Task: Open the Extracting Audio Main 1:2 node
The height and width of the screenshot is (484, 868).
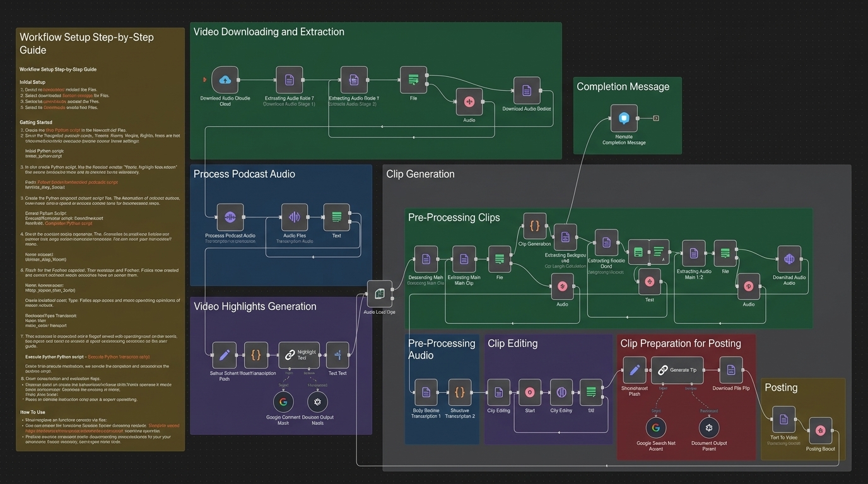Action: point(694,253)
